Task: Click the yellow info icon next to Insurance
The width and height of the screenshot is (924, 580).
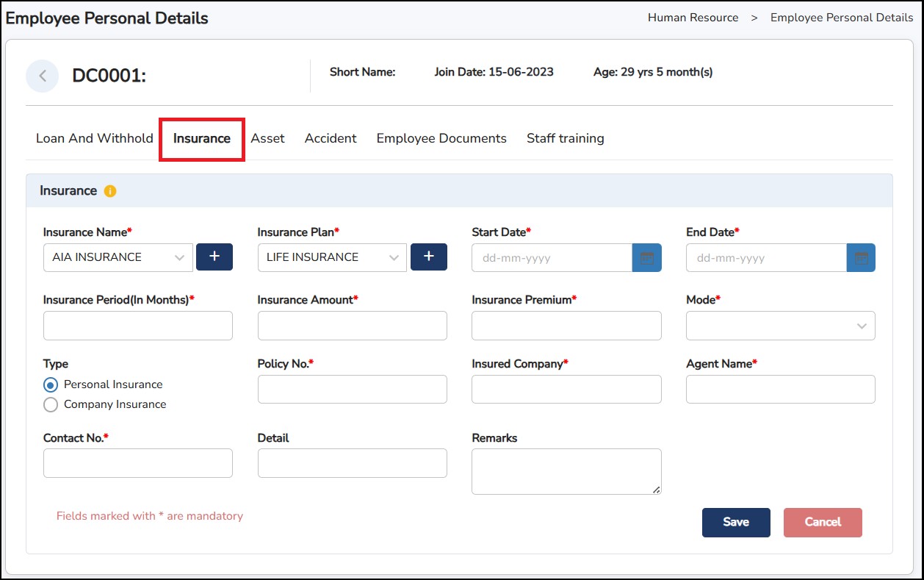Action: coord(110,191)
